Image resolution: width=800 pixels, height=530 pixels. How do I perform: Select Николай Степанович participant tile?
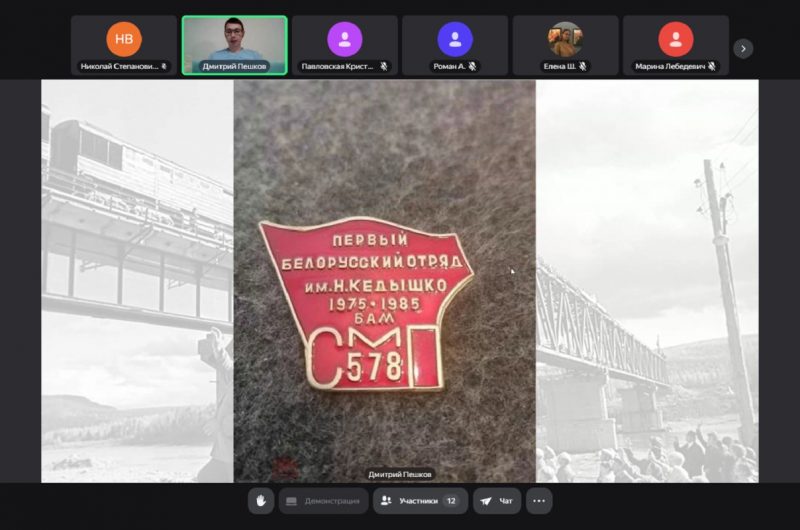point(124,45)
